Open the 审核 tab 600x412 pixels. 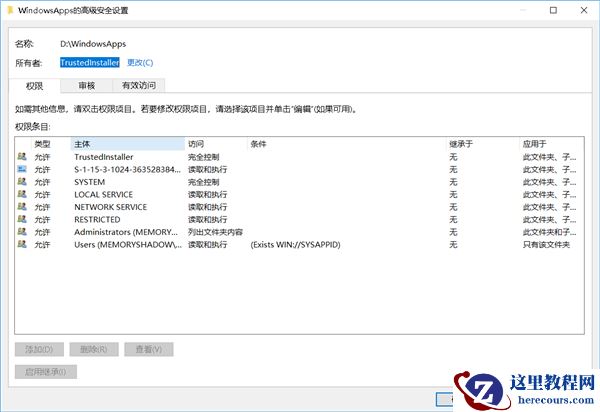tap(86, 85)
